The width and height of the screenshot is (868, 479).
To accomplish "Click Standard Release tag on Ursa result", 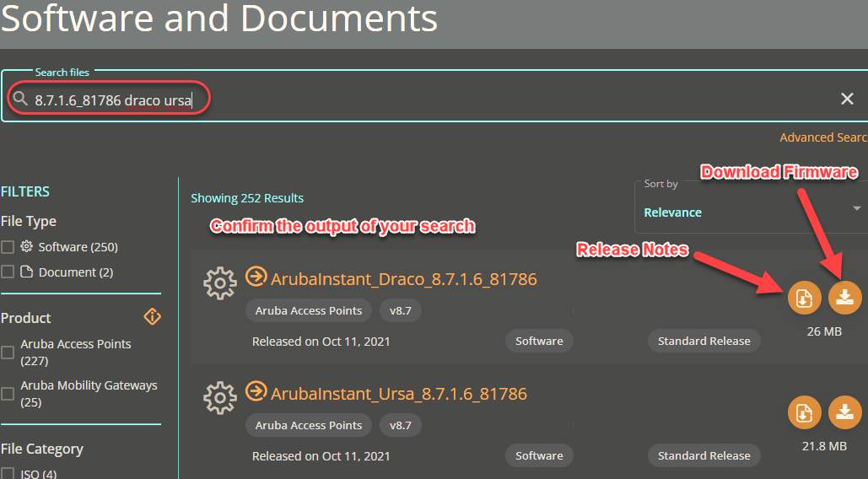I will (704, 455).
